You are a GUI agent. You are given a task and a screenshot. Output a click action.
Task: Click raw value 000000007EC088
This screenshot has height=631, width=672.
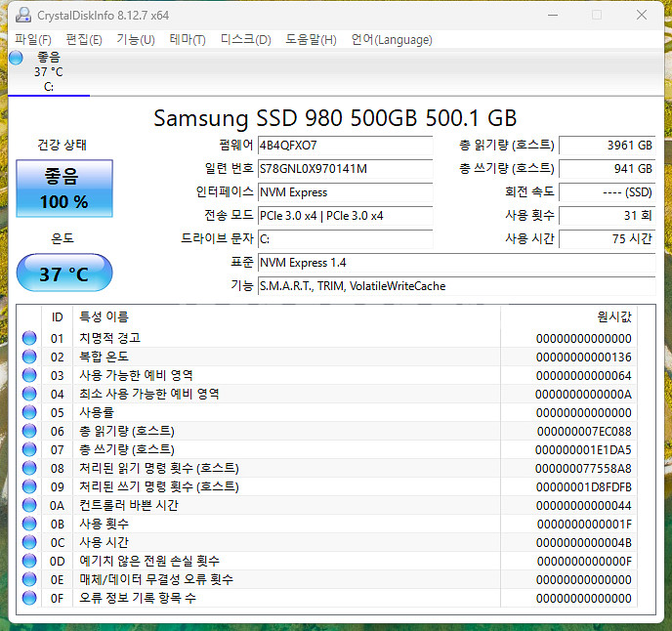(x=584, y=431)
